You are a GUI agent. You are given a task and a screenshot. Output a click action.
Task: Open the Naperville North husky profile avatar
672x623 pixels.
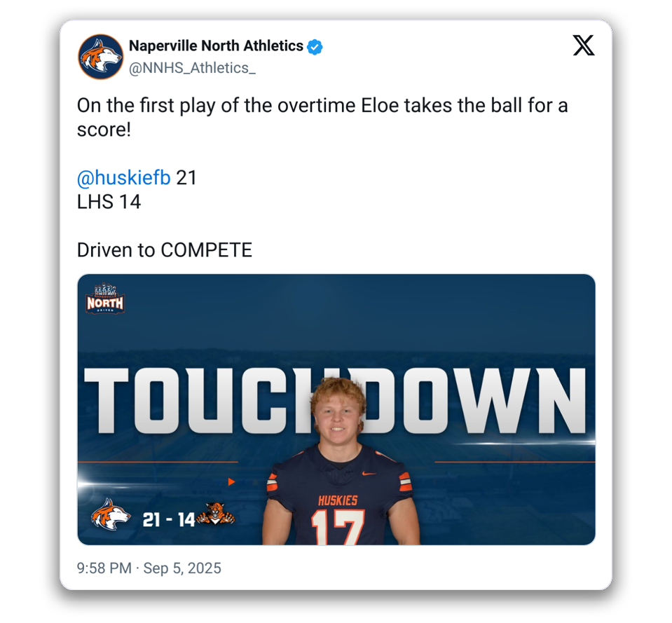coord(101,57)
